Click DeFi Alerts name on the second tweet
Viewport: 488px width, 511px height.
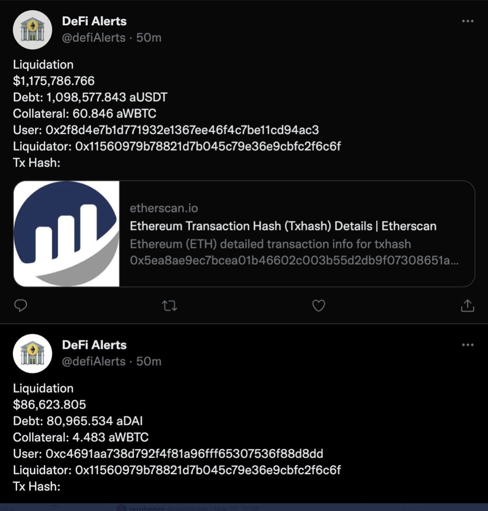pos(94,345)
